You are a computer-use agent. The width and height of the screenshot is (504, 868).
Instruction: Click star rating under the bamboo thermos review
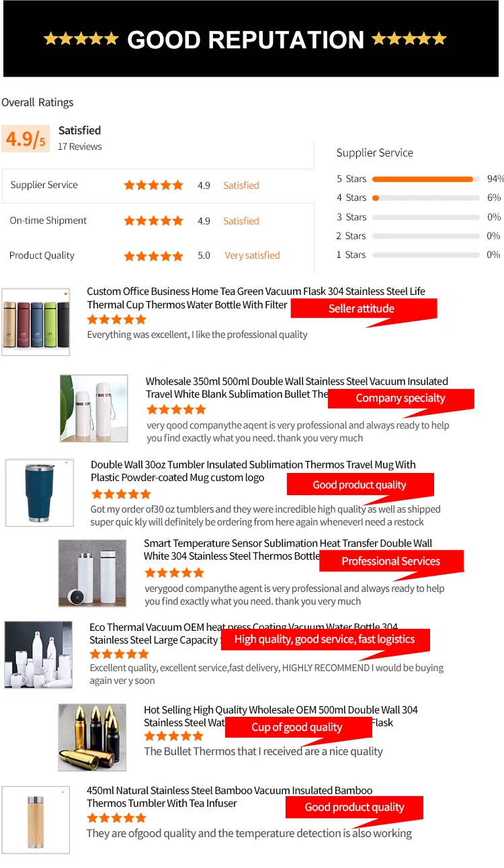coord(116,818)
